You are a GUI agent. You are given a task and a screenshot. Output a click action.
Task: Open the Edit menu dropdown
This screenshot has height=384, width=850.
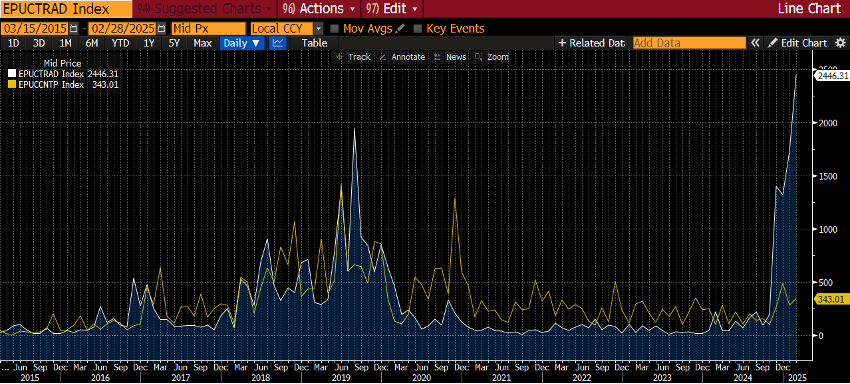tap(392, 9)
